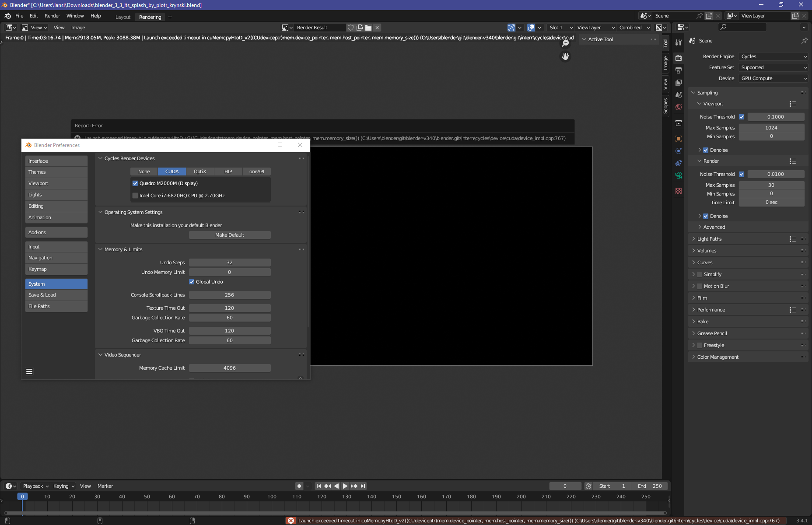This screenshot has height=525, width=812.
Task: Toggle the Render Denoise checkbox
Action: [706, 216]
